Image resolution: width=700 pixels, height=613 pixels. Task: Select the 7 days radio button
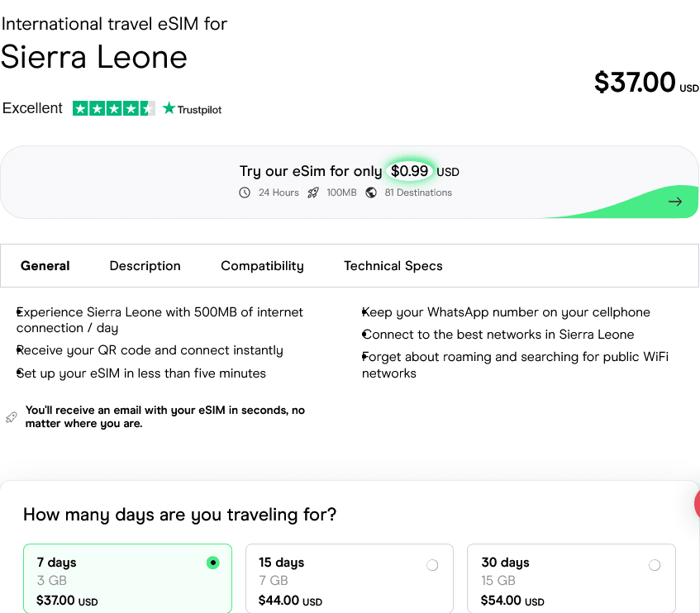213,563
